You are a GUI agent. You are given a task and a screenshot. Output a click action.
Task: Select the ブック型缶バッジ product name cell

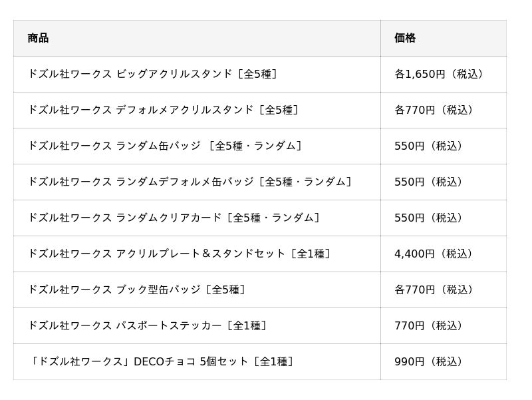pyautogui.click(x=136, y=290)
